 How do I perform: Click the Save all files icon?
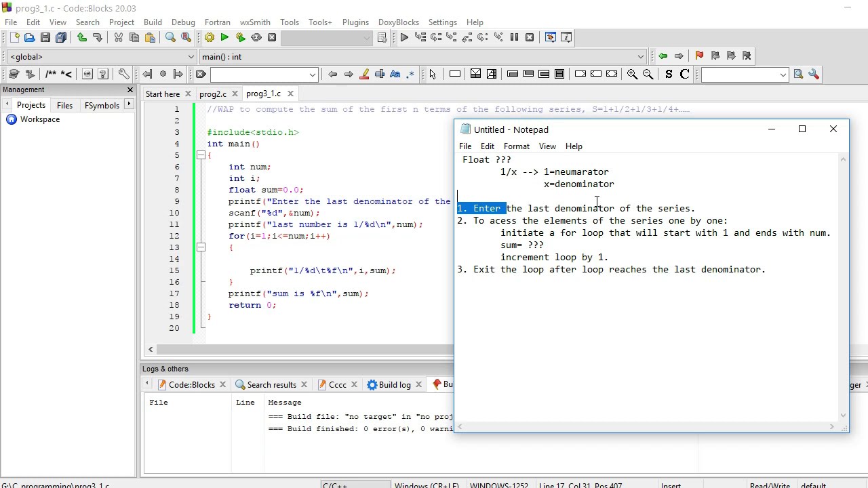(x=61, y=38)
